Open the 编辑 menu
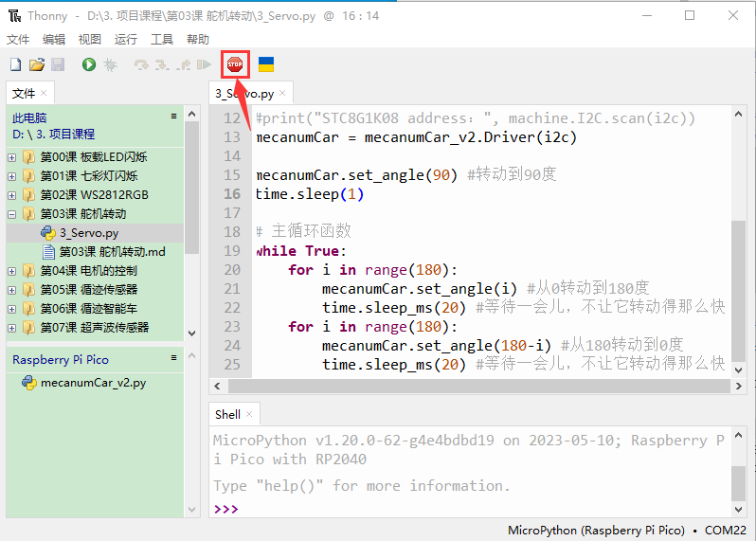The height and width of the screenshot is (541, 756). (x=53, y=39)
